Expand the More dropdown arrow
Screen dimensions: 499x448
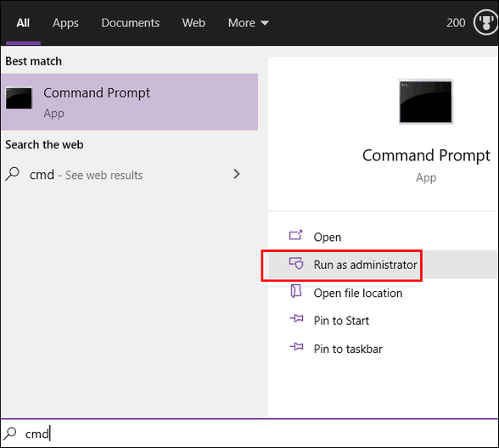click(265, 23)
